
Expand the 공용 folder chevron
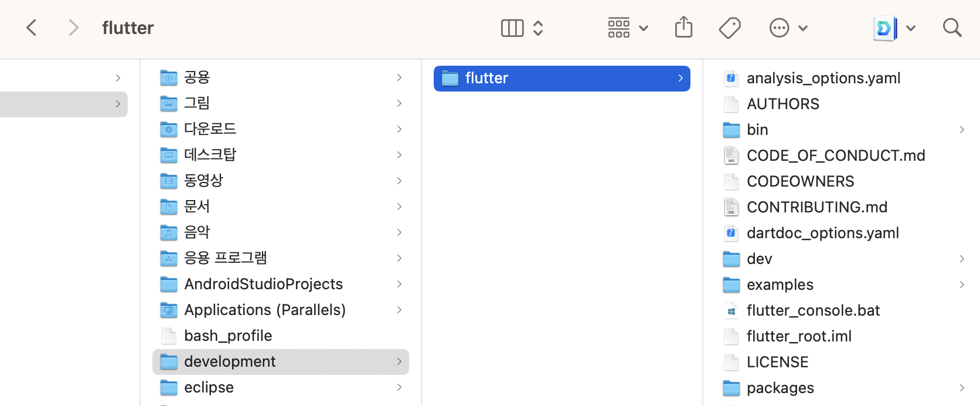399,77
